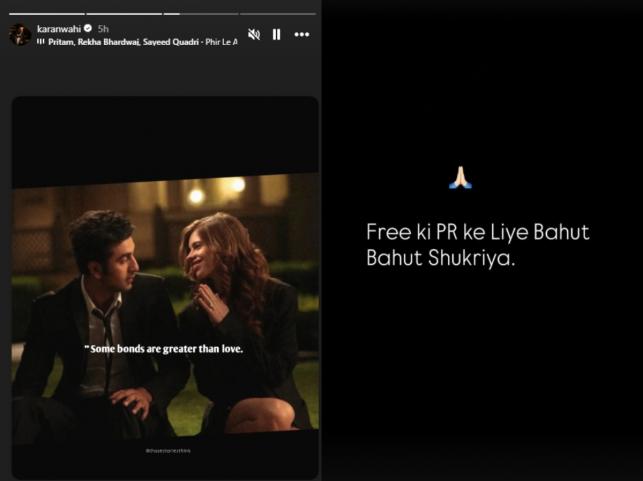643x481 pixels.
Task: Pause the playing story
Action: 277,34
